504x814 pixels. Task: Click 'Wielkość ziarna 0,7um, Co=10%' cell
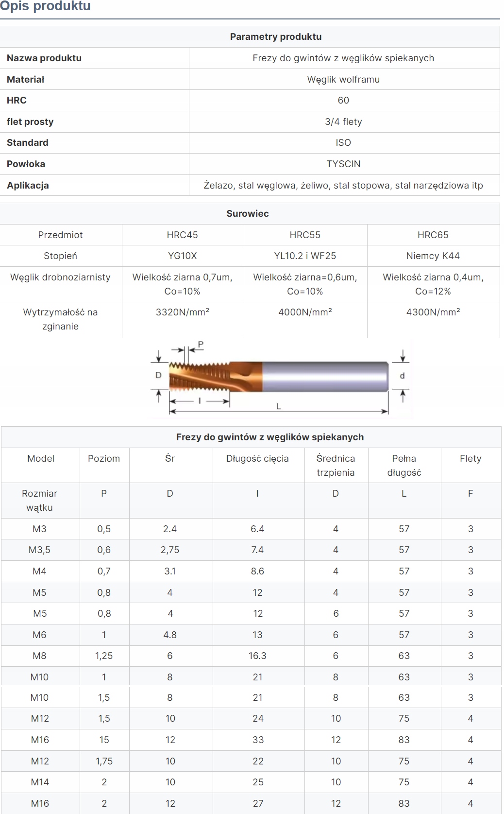tap(182, 284)
